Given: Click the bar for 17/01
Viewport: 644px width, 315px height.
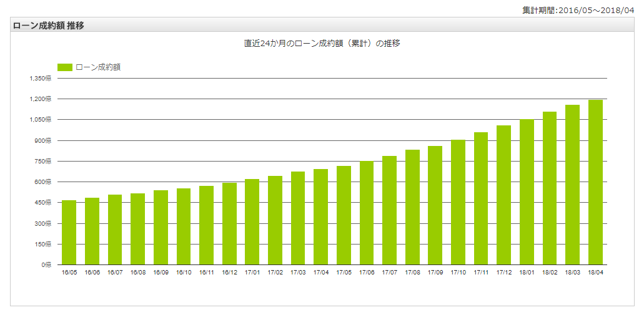Looking at the screenshot, I should click(252, 222).
